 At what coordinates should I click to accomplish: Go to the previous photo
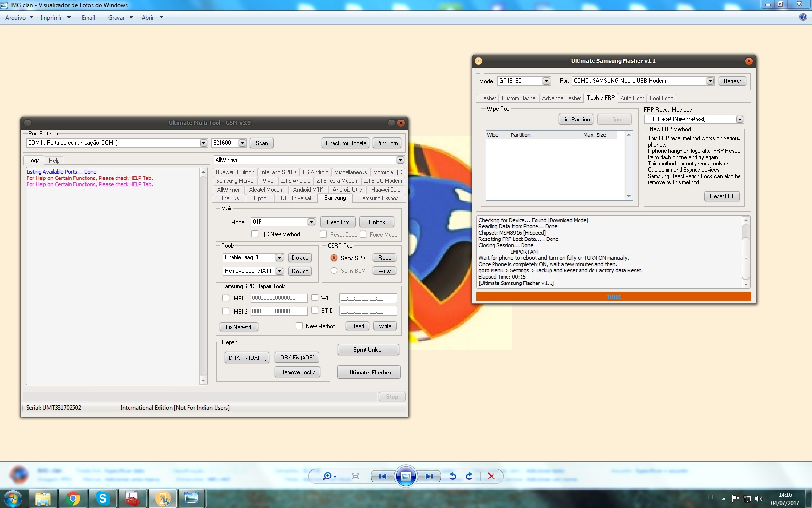382,476
